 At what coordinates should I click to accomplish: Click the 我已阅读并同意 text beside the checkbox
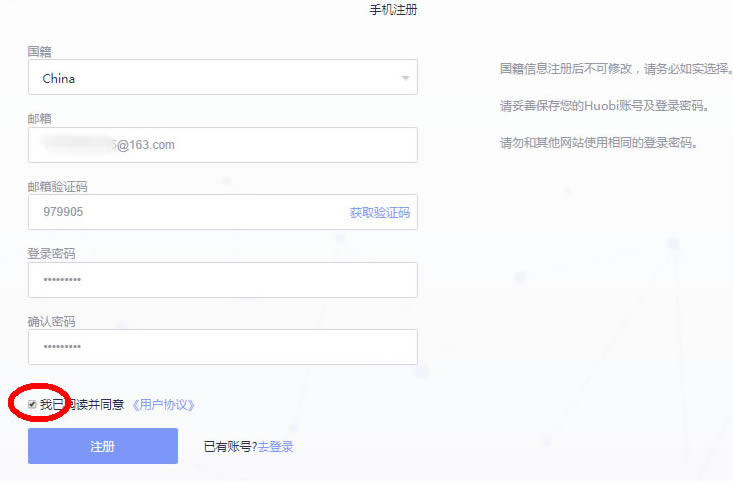[x=88, y=405]
